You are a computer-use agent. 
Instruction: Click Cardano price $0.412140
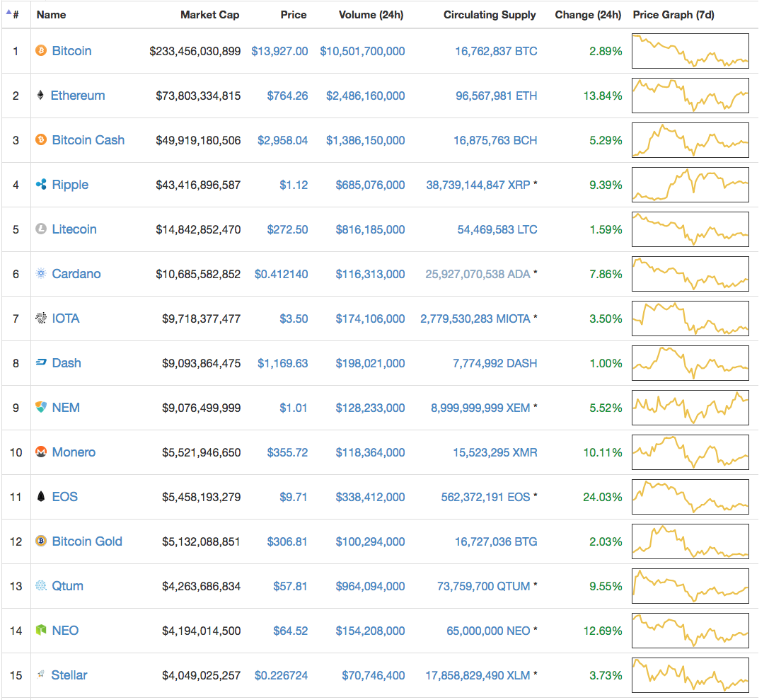(x=281, y=274)
